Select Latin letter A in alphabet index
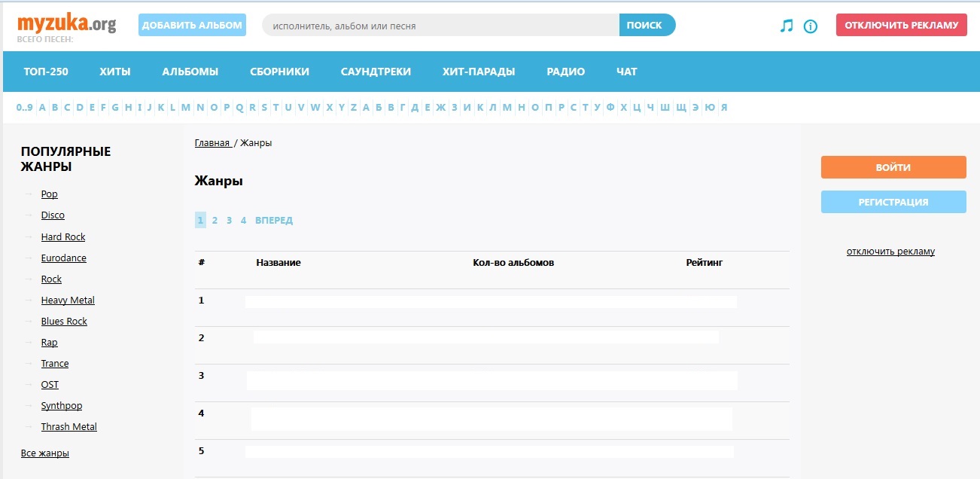The image size is (980, 479). click(x=43, y=108)
